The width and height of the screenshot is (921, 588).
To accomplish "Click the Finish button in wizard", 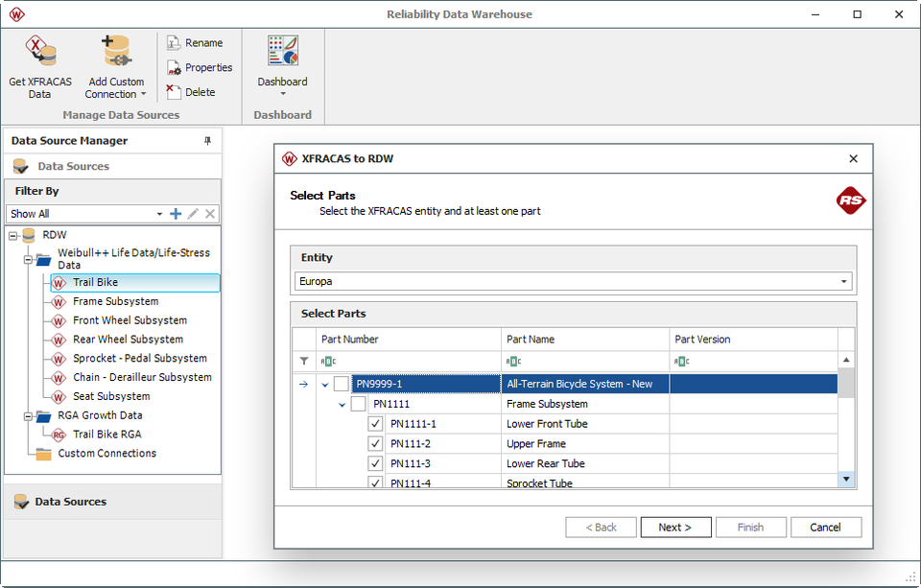I will 750,528.
